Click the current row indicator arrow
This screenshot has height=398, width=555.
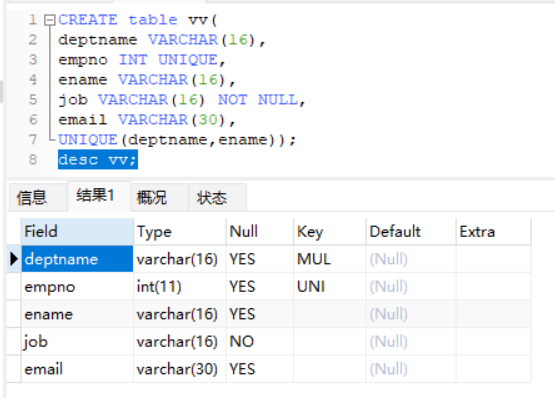pyautogui.click(x=14, y=259)
